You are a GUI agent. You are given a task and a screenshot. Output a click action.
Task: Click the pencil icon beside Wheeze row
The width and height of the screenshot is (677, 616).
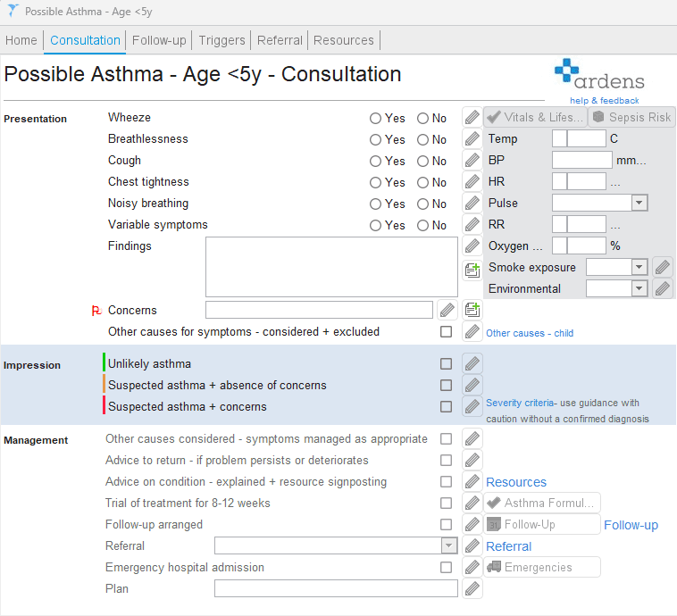tap(472, 118)
